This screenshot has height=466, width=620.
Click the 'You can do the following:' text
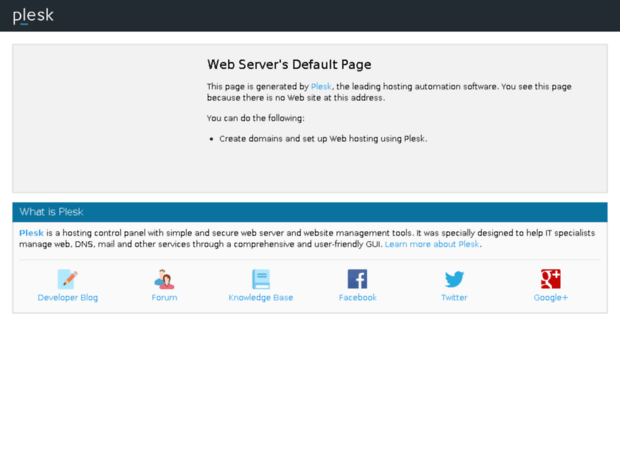tap(255, 118)
